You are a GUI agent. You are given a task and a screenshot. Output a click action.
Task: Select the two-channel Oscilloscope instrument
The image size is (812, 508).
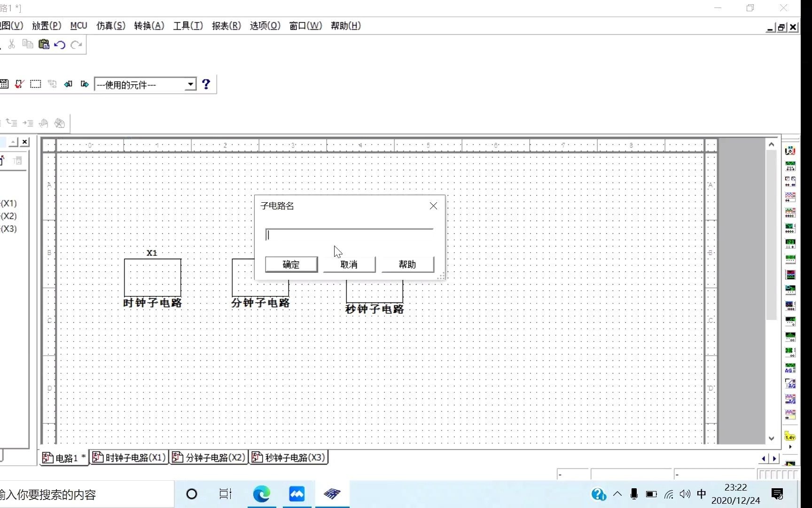coord(790,197)
